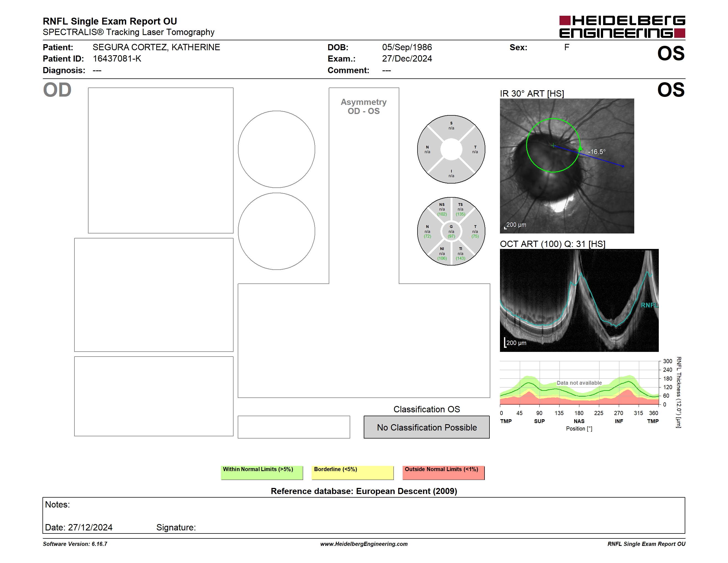Click the global G sector value (97)
Image resolution: width=728 pixels, height=563 pixels.
(x=451, y=236)
